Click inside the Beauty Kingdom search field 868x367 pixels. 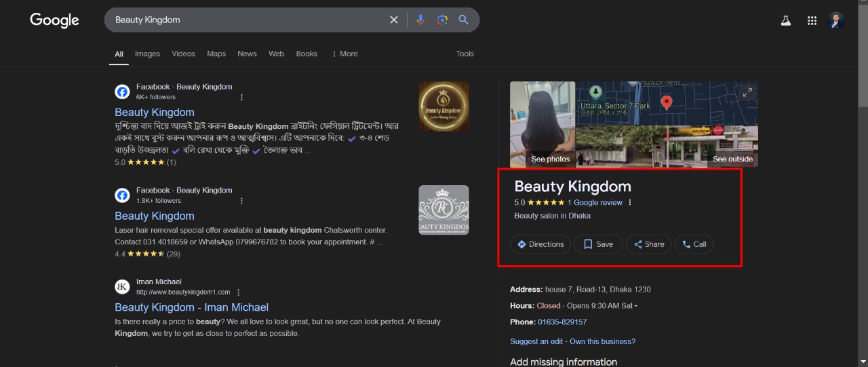click(244, 20)
